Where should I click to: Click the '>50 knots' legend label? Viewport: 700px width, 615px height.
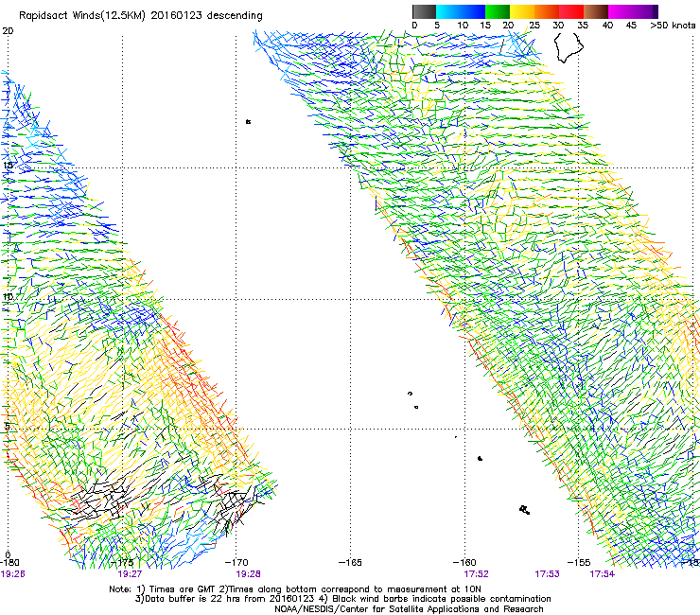tap(673, 26)
